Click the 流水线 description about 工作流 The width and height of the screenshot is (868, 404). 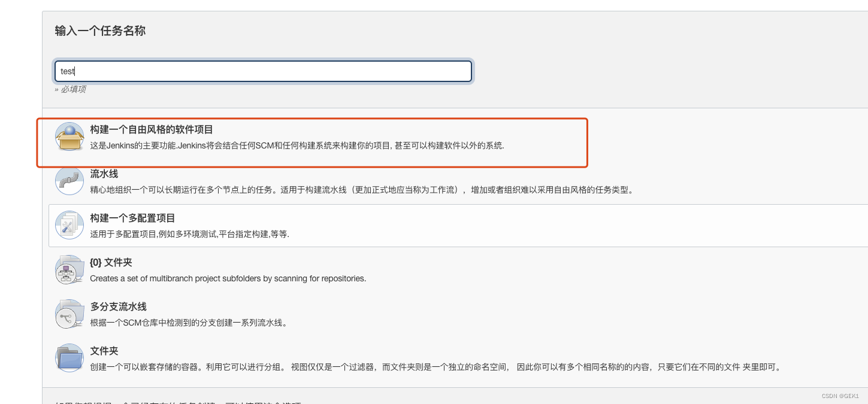362,190
